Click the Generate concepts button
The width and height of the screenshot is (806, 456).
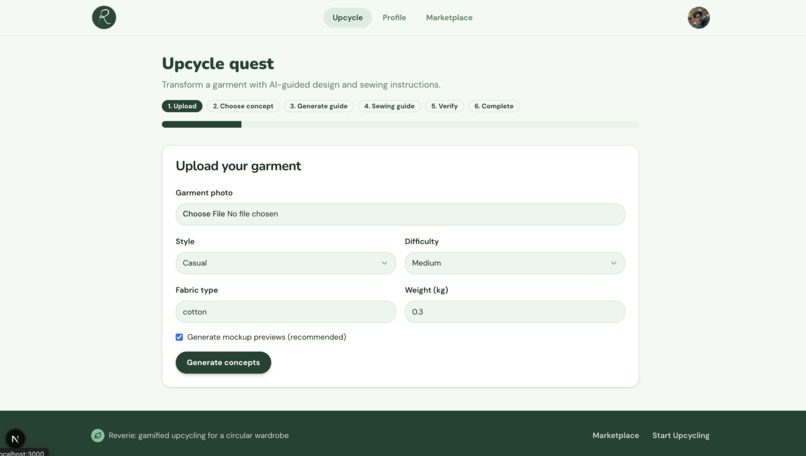[x=223, y=362]
